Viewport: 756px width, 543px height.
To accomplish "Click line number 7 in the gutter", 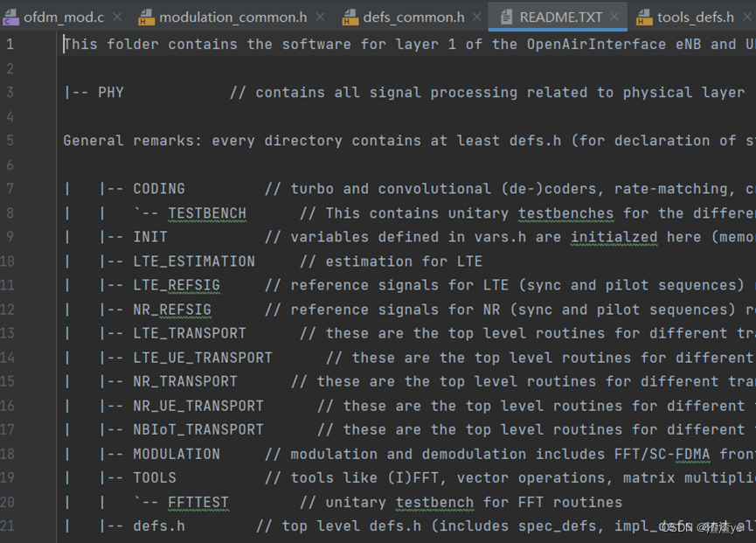I will point(10,188).
